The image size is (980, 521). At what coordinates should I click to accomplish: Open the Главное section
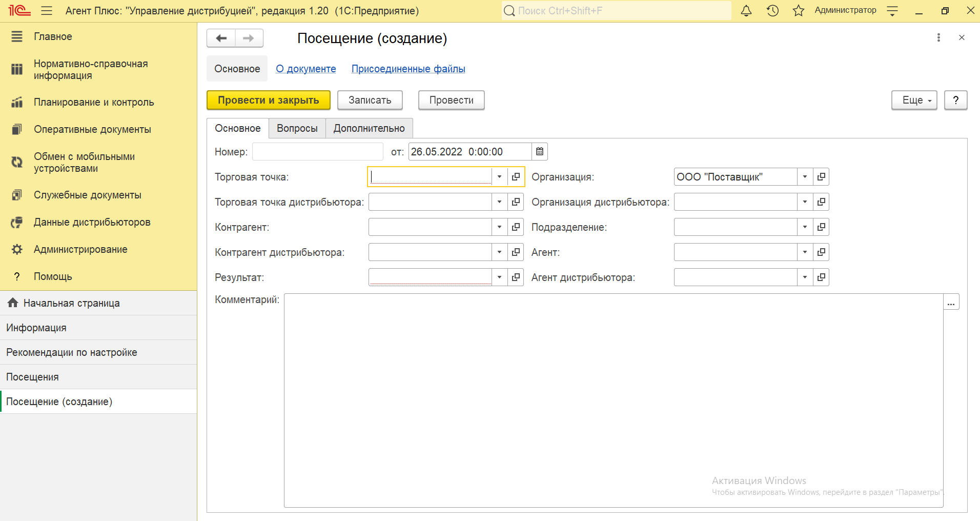(x=98, y=36)
